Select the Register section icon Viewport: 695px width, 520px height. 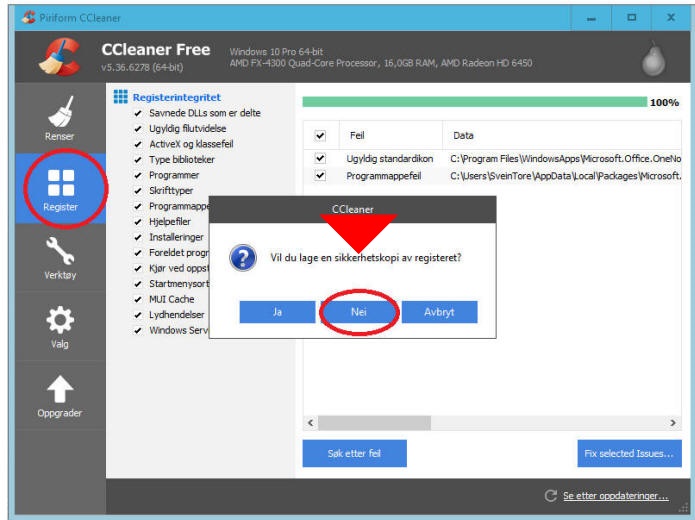pos(61,183)
